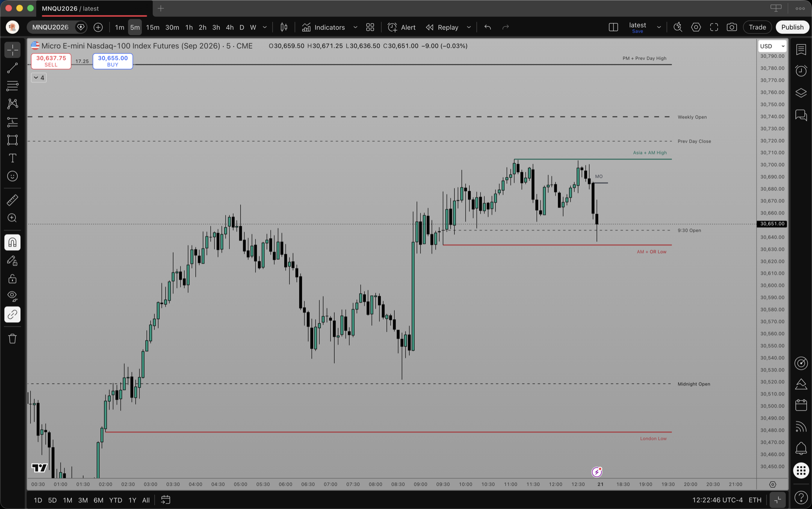This screenshot has height=509, width=812.
Task: Set the date range to 5D
Action: pos(52,500)
